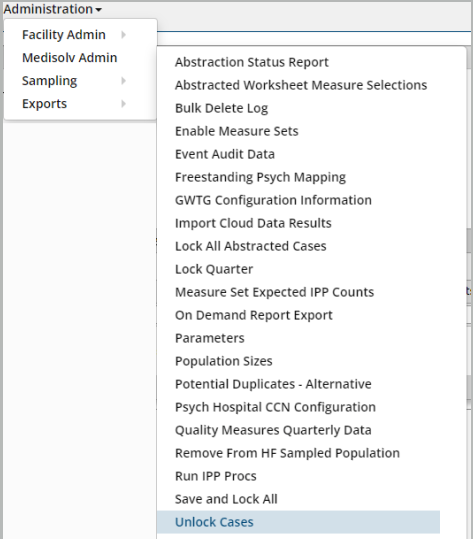Expand the Sampling submenu arrow
Screen dimensions: 473x539
[123, 81]
